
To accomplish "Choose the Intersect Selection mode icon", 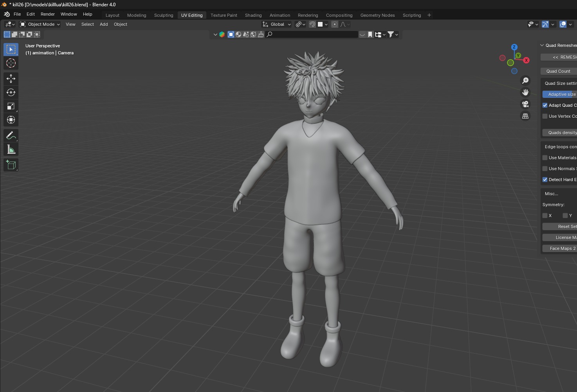I will point(37,34).
